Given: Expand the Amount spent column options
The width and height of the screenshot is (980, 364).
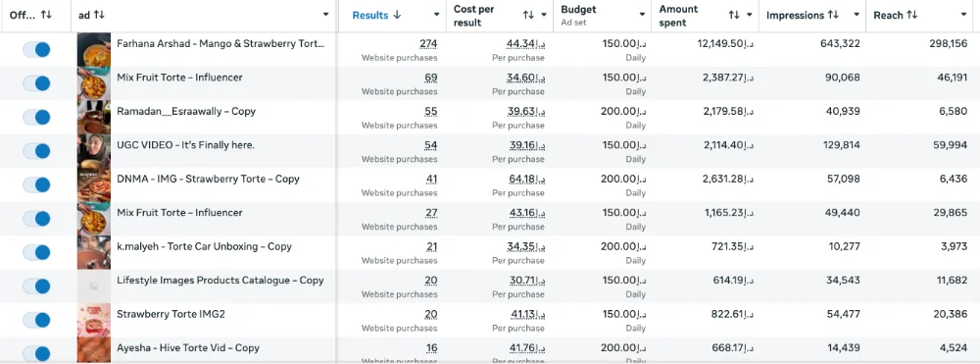Looking at the screenshot, I should point(750,15).
